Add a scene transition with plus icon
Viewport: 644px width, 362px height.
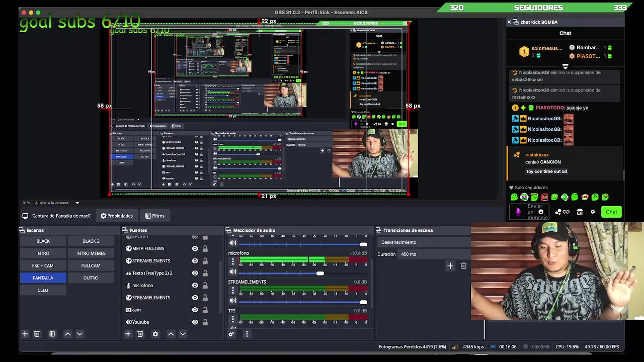coord(450,266)
